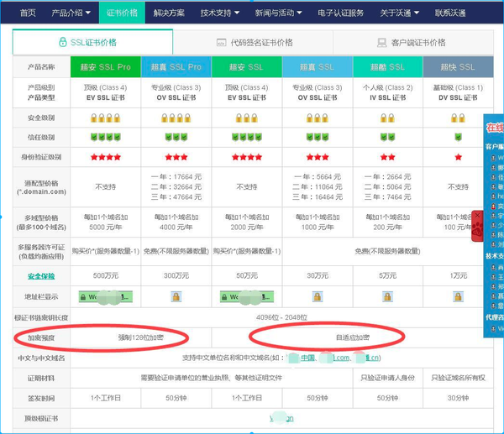Select the 一年：17664 元 wildcard price
The width and height of the screenshot is (504, 434).
(176, 176)
